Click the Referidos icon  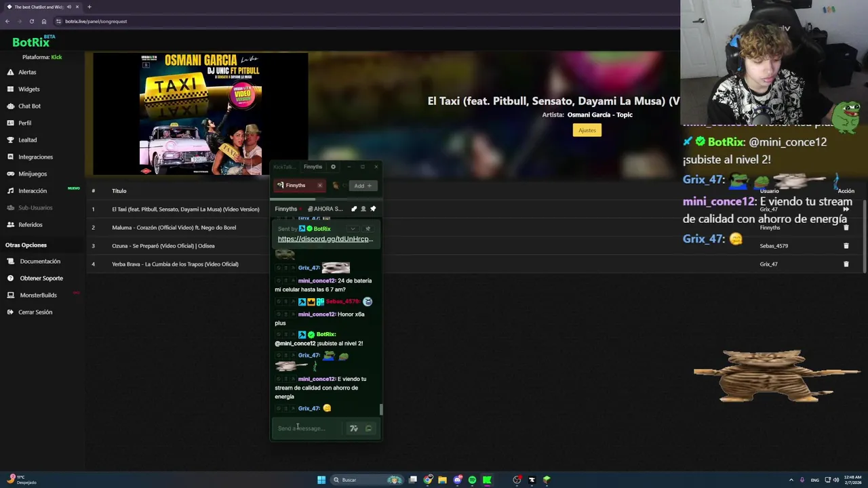coord(10,224)
